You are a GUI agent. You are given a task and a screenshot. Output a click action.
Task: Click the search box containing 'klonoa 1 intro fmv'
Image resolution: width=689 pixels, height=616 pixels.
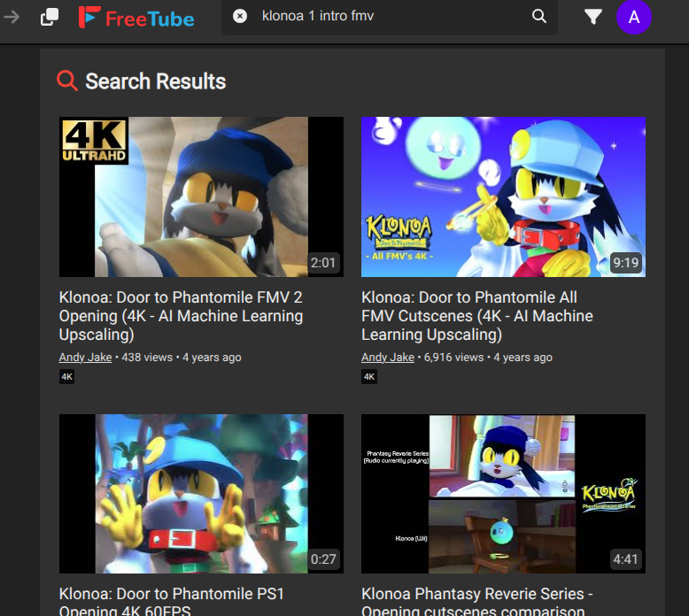pos(390,16)
